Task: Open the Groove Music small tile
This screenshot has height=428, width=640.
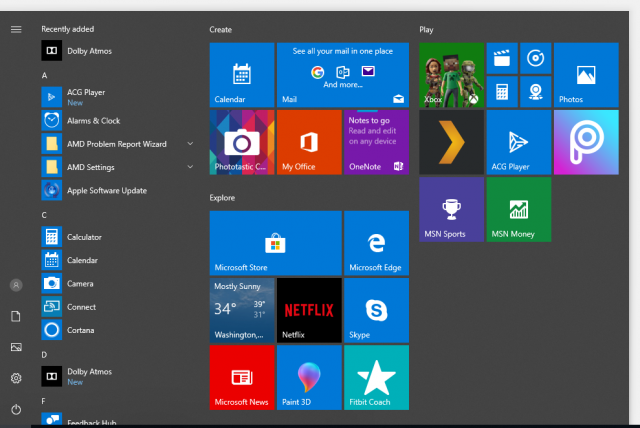Action: [536, 58]
